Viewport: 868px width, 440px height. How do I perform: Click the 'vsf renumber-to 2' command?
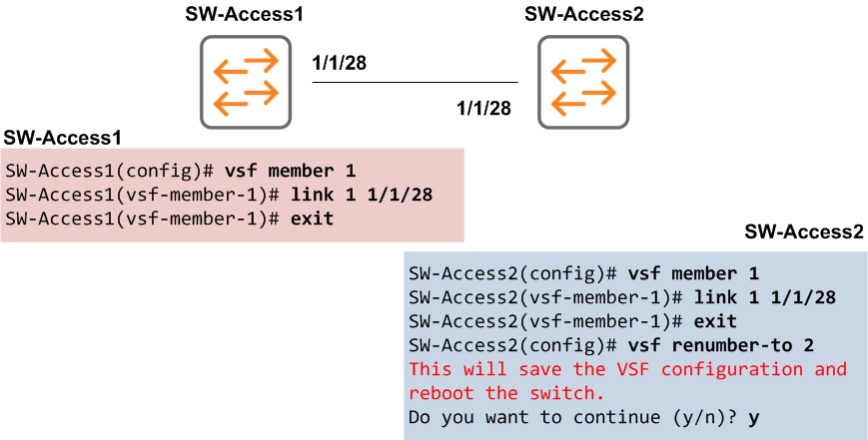tap(721, 345)
